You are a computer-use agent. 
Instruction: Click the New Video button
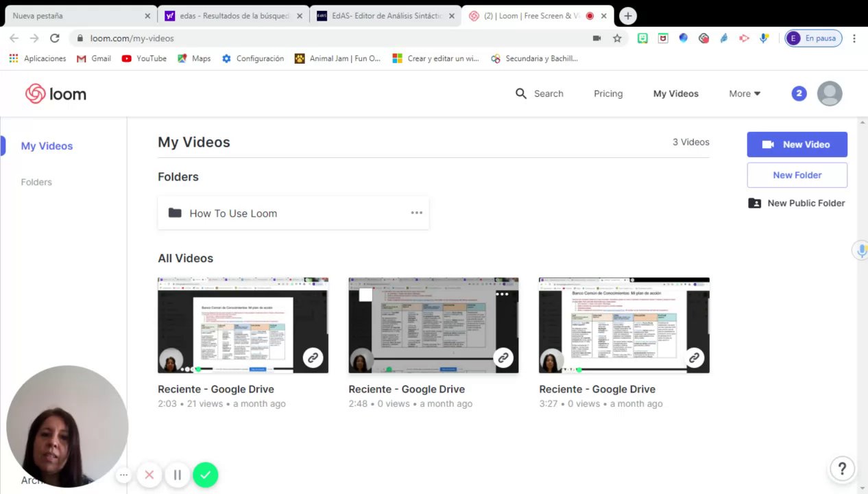point(797,144)
